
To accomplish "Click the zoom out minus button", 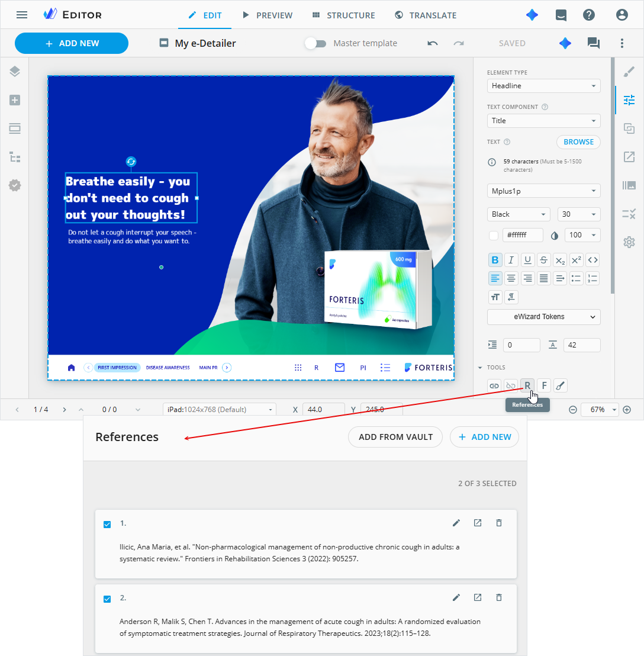I will (573, 410).
